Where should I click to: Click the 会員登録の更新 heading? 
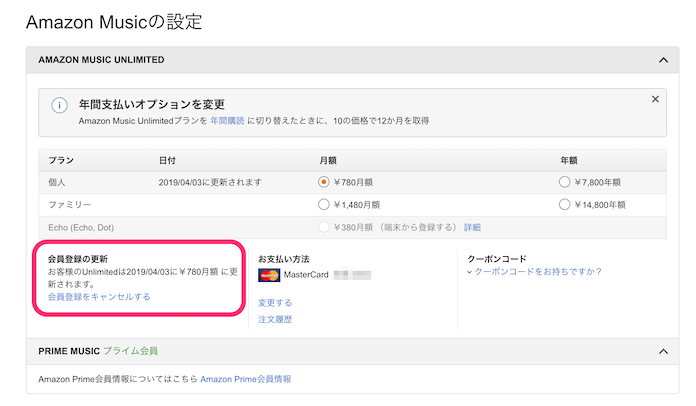coord(78,259)
